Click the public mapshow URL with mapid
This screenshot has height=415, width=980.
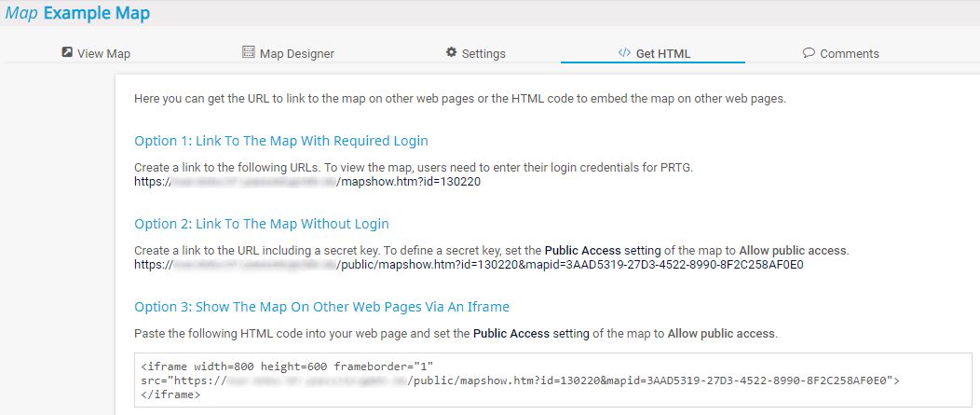click(469, 265)
